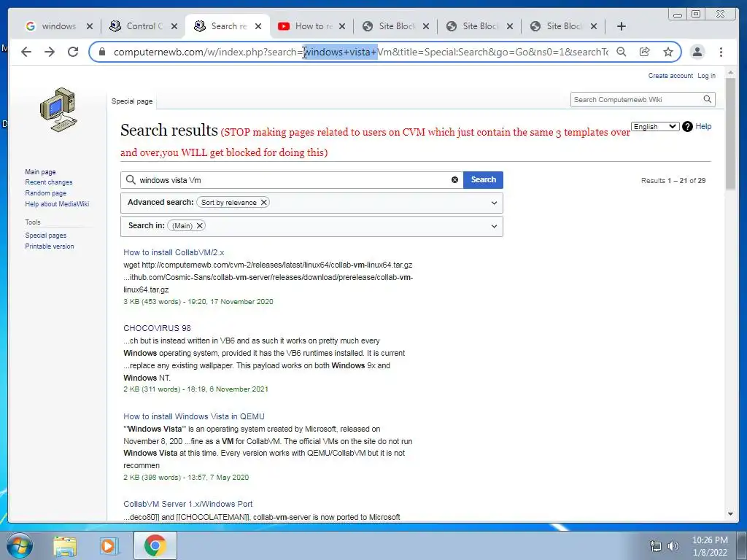The image size is (747, 560).
Task: Open 'Recent changes' in the sidebar
Action: pos(49,182)
